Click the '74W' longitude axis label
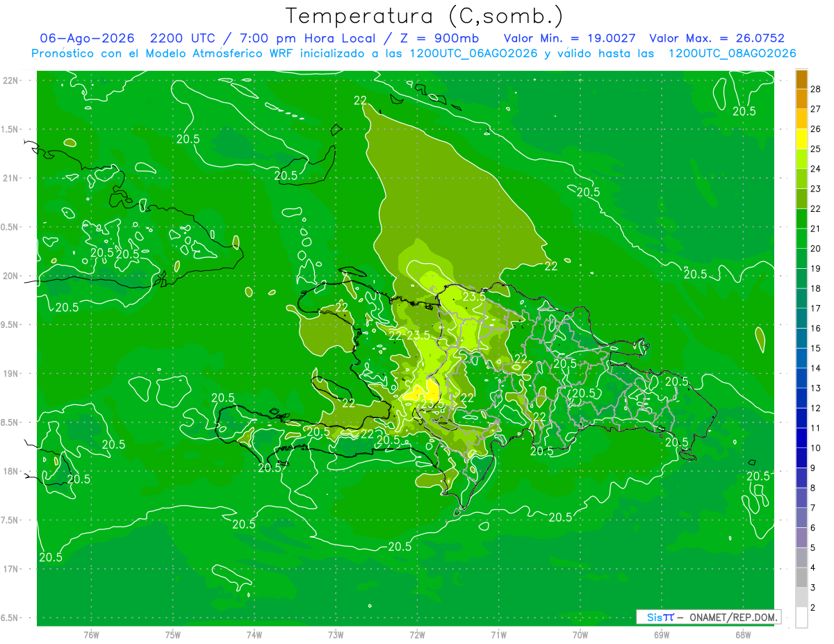 coord(254,634)
